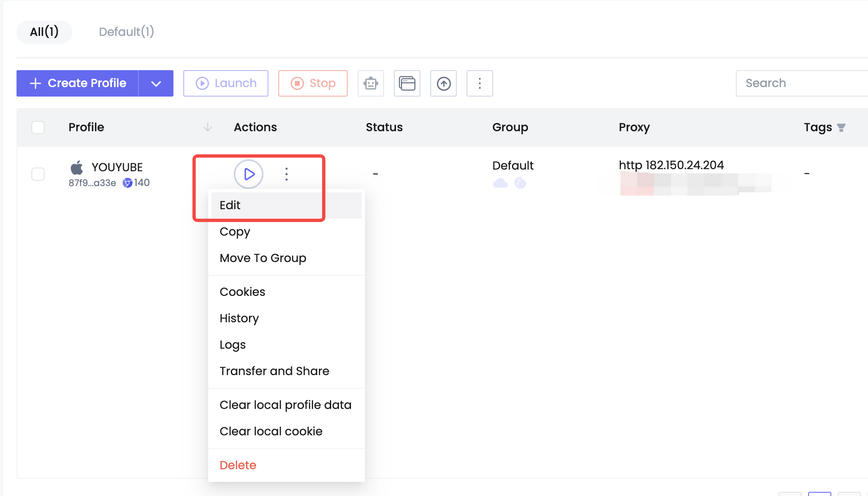Toggle the Profile column sort arrow
This screenshot has width=868, height=496.
207,127
